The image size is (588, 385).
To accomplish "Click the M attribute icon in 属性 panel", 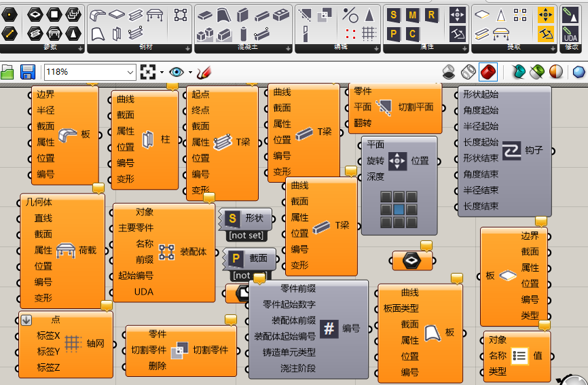I will pos(412,16).
